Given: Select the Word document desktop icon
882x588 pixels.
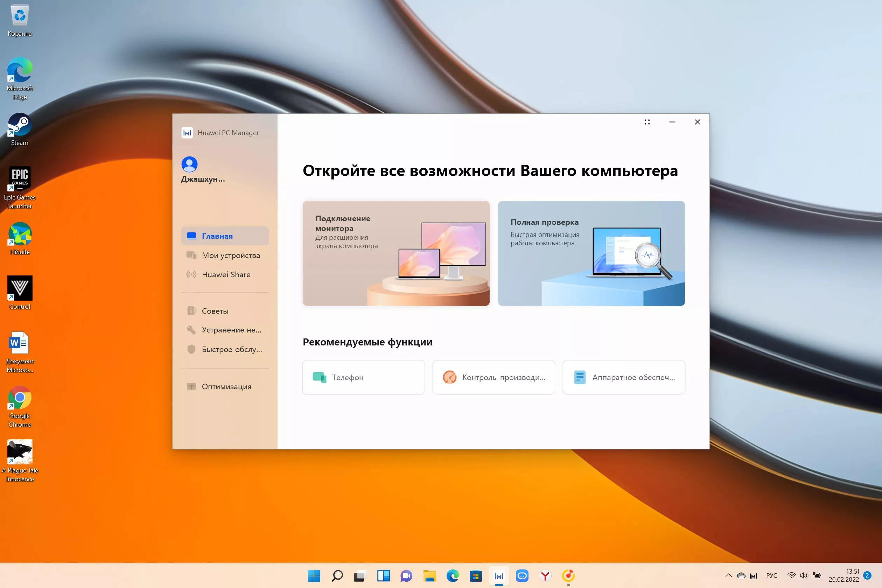Looking at the screenshot, I should coord(20,352).
